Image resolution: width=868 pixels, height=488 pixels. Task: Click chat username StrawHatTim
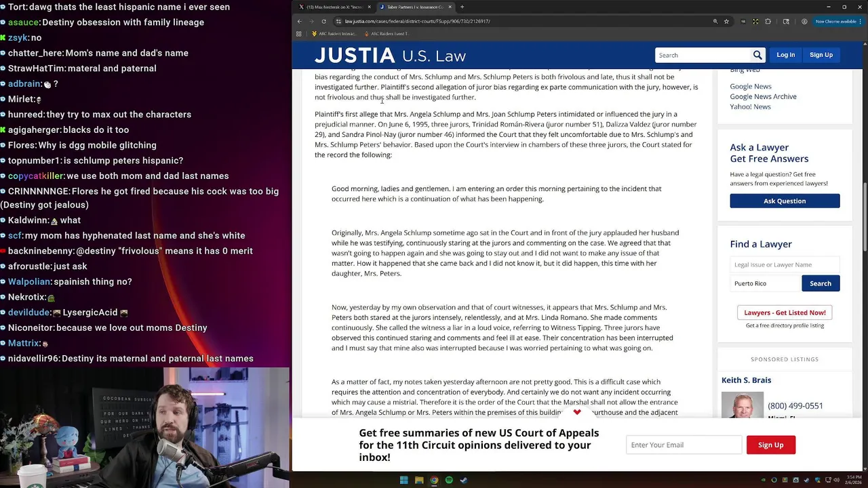pos(37,68)
